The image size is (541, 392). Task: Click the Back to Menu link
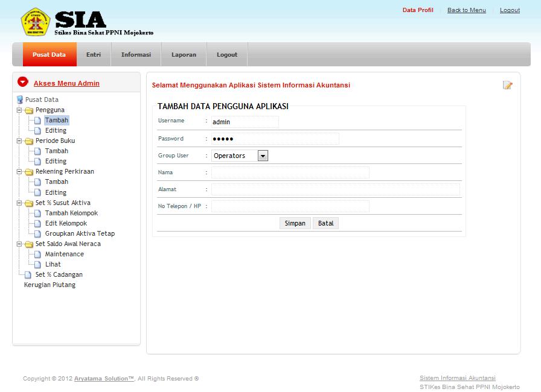[467, 10]
